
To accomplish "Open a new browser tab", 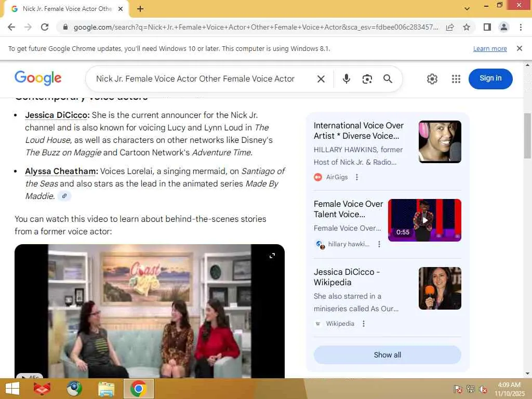I will 140,9.
